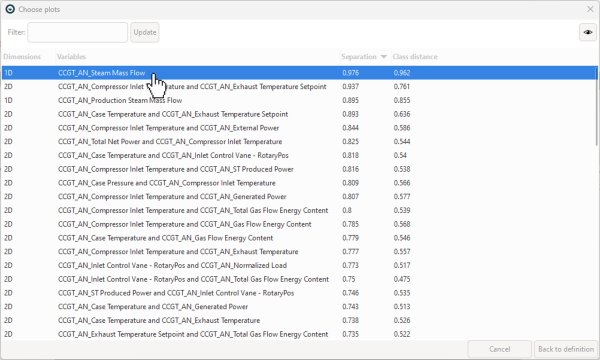The width and height of the screenshot is (600, 360).
Task: Click separation value 0.779
Action: point(351,238)
